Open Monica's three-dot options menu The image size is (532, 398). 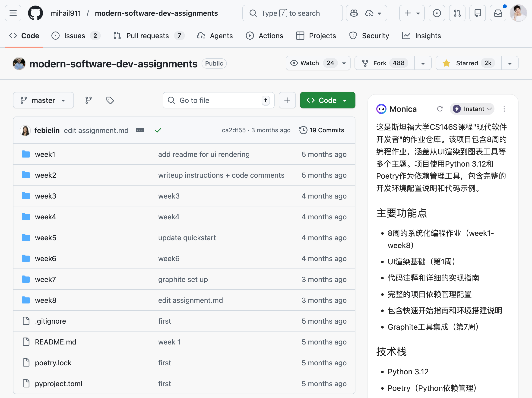[504, 109]
